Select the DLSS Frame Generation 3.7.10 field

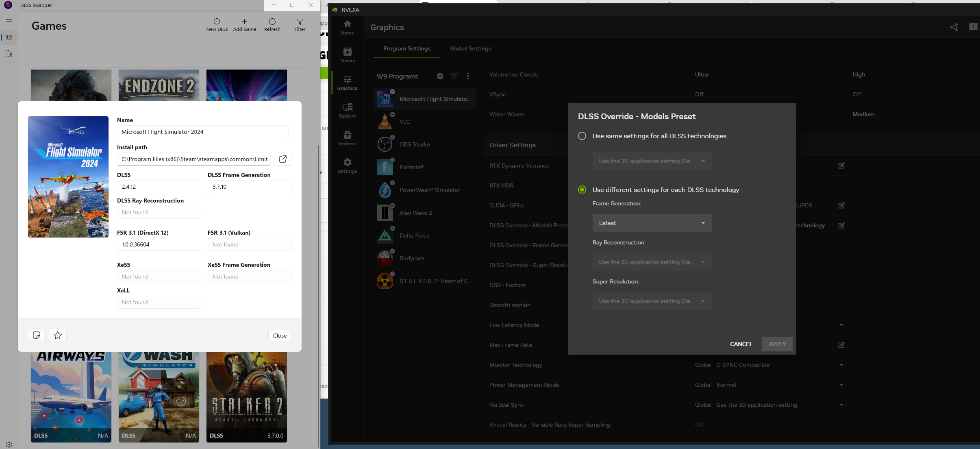click(x=250, y=187)
